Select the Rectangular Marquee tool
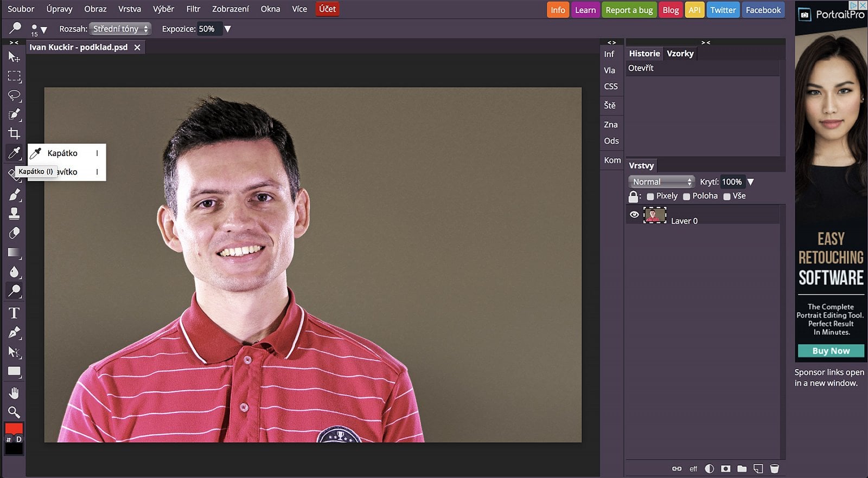The image size is (868, 478). click(14, 76)
